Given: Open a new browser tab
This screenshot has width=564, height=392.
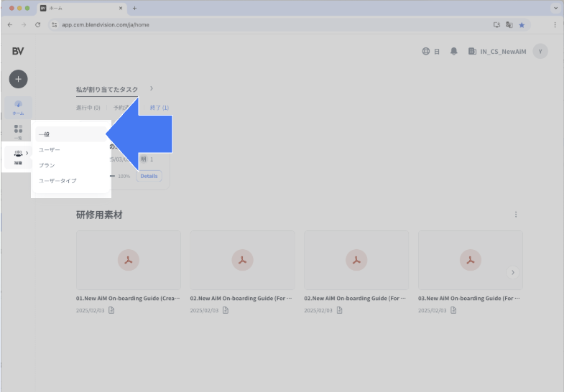Looking at the screenshot, I should [134, 9].
